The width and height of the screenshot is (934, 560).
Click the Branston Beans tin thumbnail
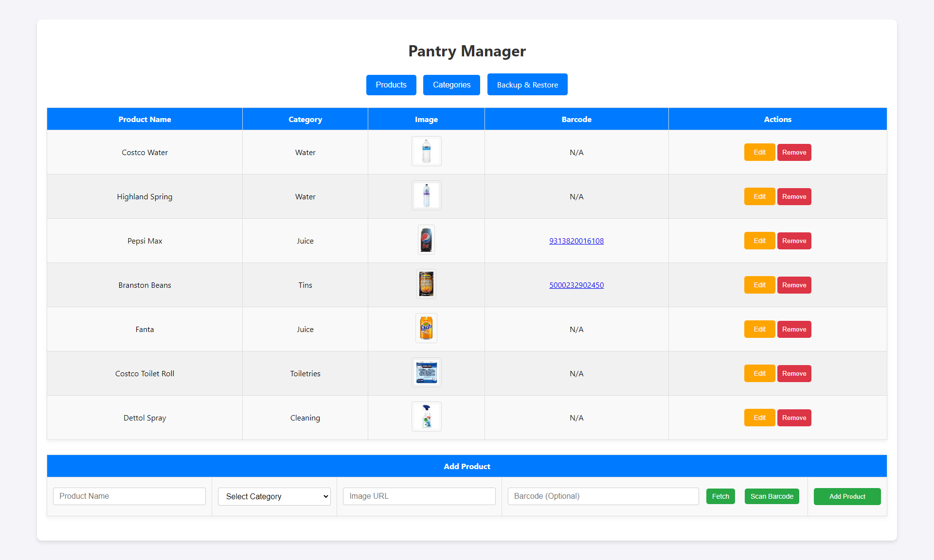click(426, 284)
